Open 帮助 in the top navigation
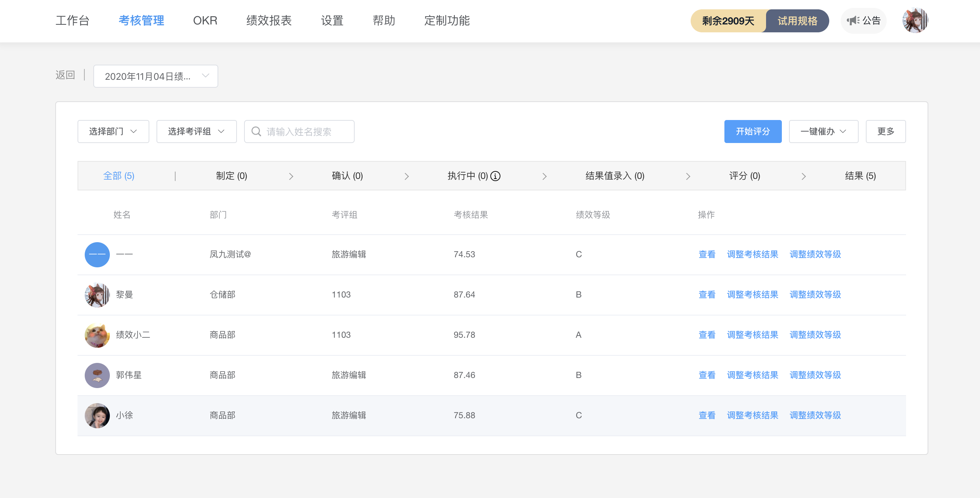Viewport: 980px width, 498px height. (384, 20)
